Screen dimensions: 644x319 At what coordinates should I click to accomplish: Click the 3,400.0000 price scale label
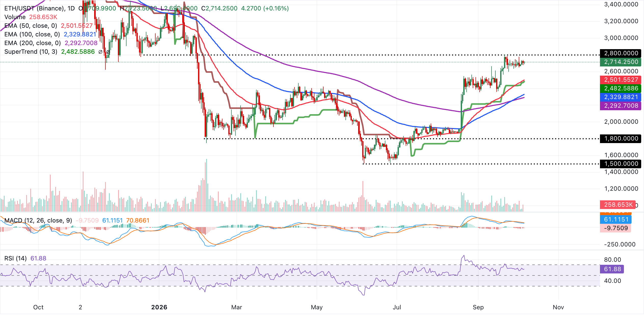[x=621, y=4]
